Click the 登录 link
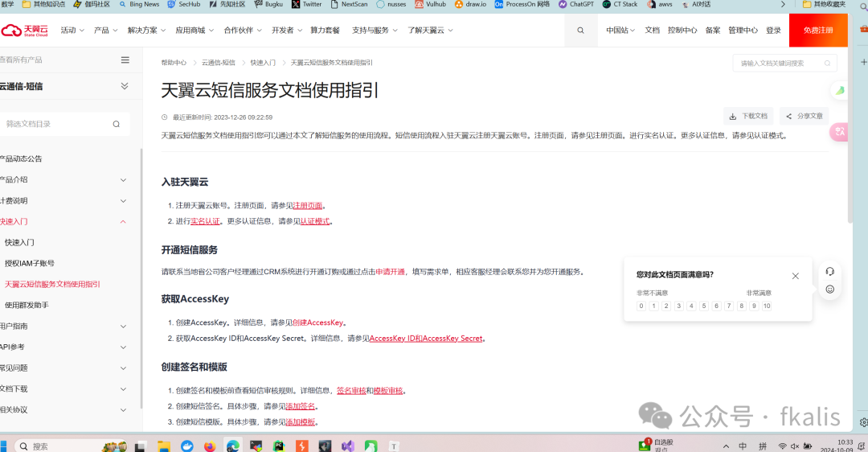Screen dimensions: 868x452 point(773,31)
